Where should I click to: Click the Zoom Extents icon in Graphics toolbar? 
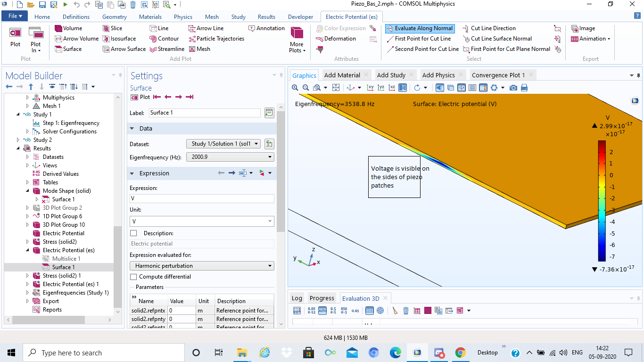click(x=336, y=88)
